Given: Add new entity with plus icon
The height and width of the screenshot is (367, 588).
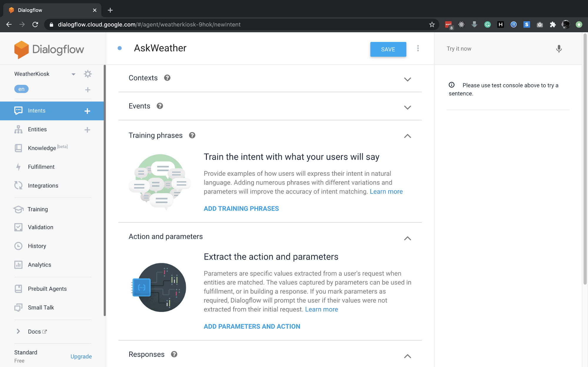Looking at the screenshot, I should pos(87,130).
